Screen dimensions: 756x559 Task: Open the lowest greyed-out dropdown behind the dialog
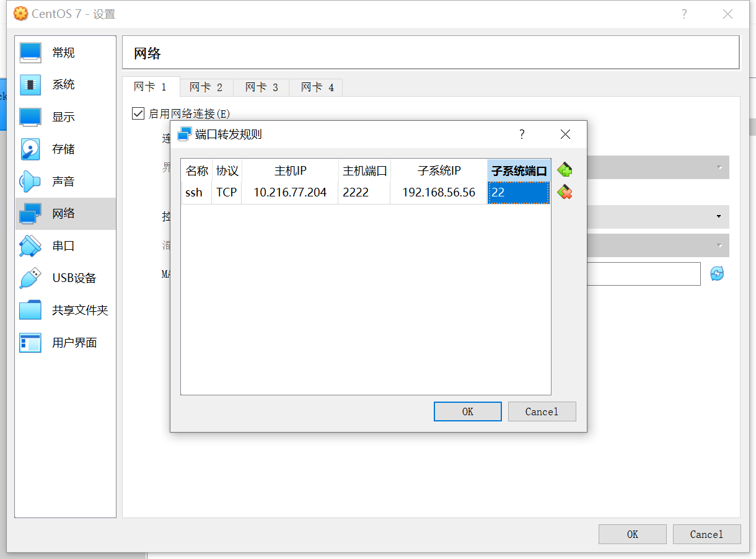coord(658,245)
